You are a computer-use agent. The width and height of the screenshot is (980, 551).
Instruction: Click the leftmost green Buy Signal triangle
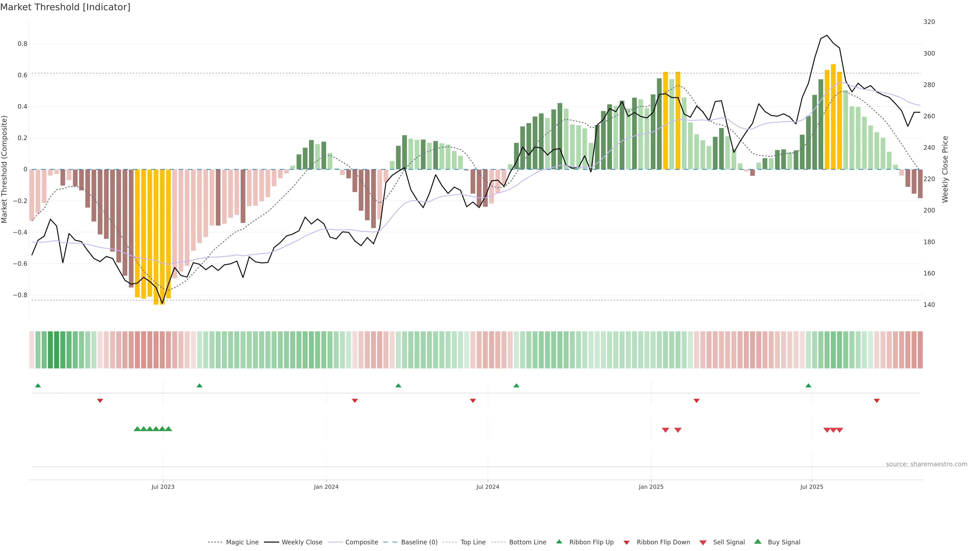(x=137, y=429)
